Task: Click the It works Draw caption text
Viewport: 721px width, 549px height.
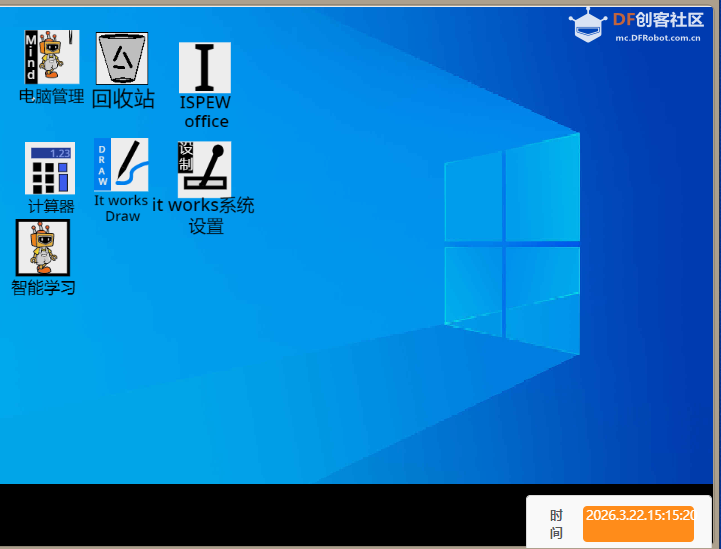Action: click(122, 208)
